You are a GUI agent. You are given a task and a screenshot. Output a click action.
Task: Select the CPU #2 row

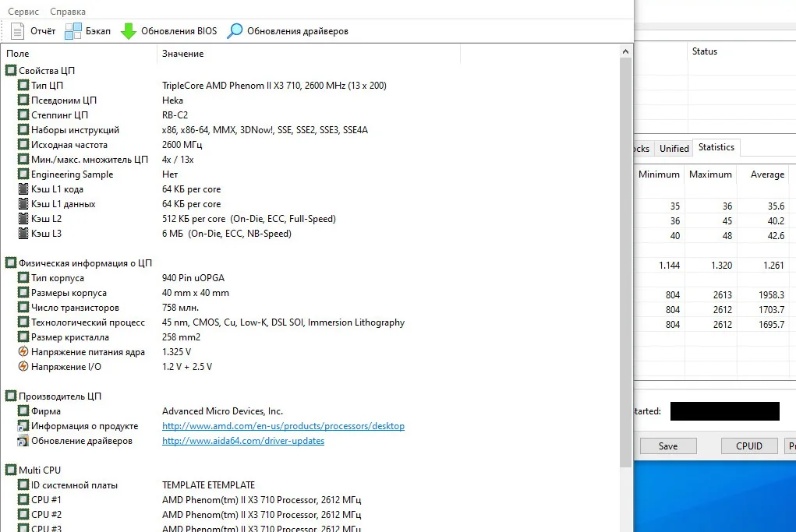click(x=311, y=514)
